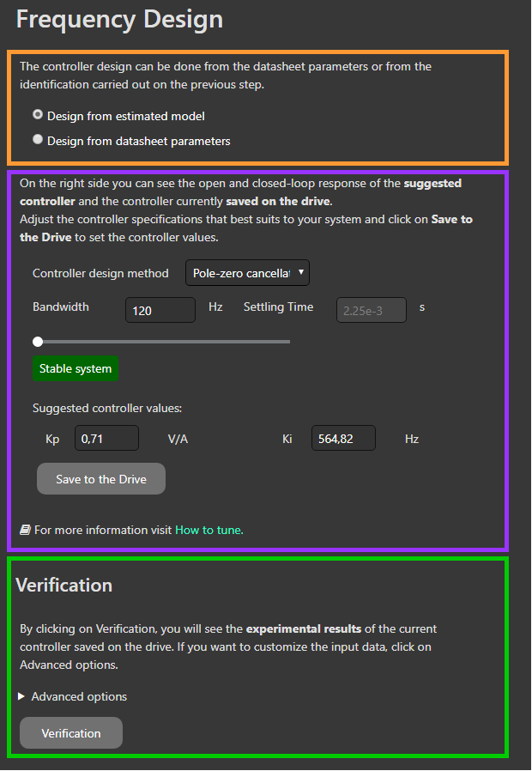
Task: Select Design from estimated model radio button
Action: tap(38, 115)
